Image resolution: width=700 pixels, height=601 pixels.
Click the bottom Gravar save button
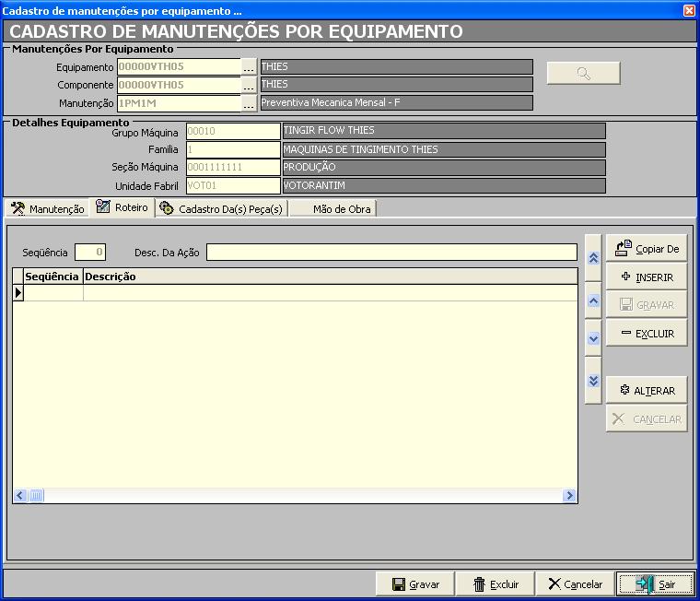(x=415, y=584)
